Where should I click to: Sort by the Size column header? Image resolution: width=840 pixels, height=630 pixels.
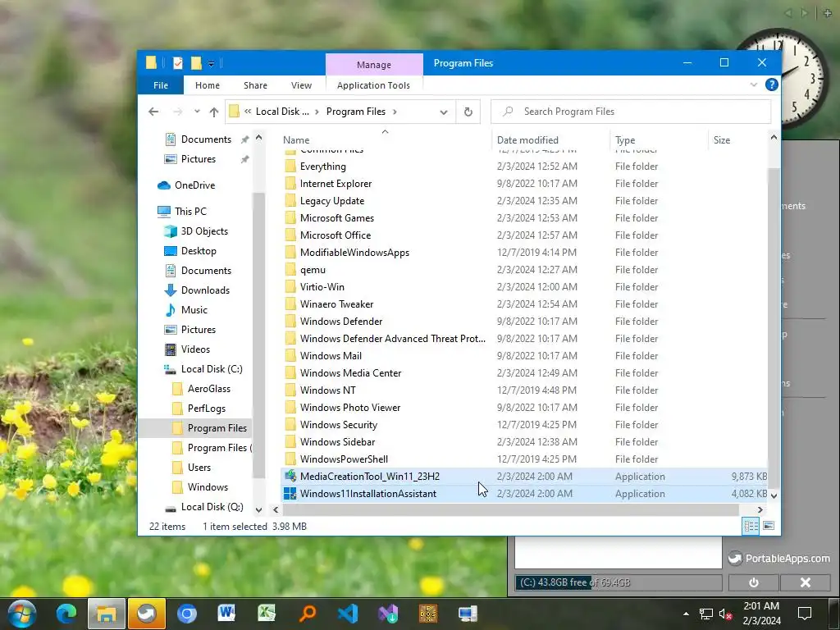pos(721,139)
